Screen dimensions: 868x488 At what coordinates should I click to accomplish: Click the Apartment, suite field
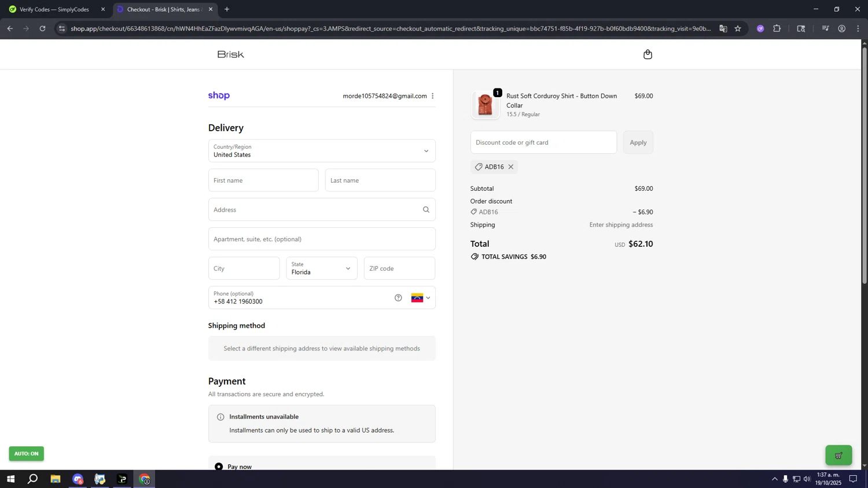coord(322,239)
